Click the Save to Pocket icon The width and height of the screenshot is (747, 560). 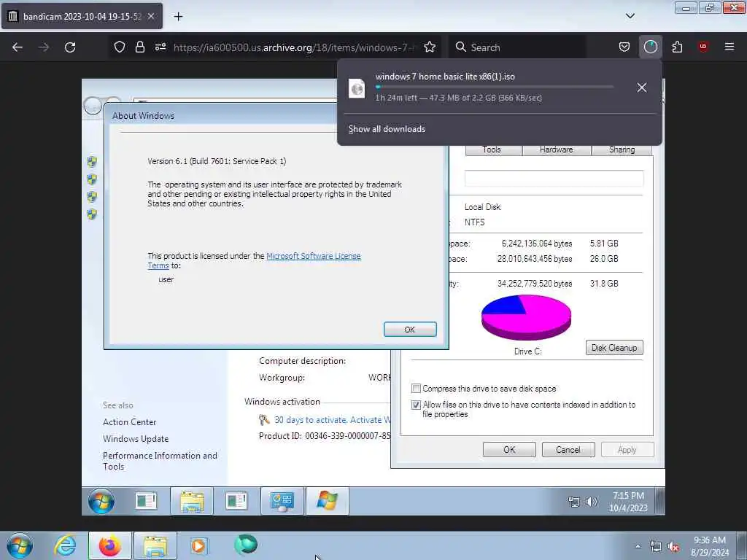point(624,47)
